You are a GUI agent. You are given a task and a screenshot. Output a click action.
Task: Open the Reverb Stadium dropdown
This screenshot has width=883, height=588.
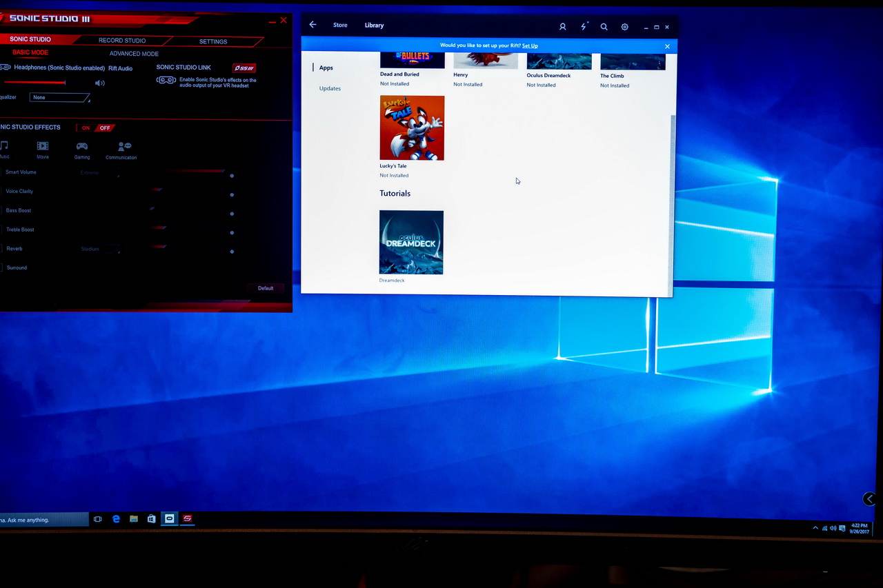pos(99,249)
